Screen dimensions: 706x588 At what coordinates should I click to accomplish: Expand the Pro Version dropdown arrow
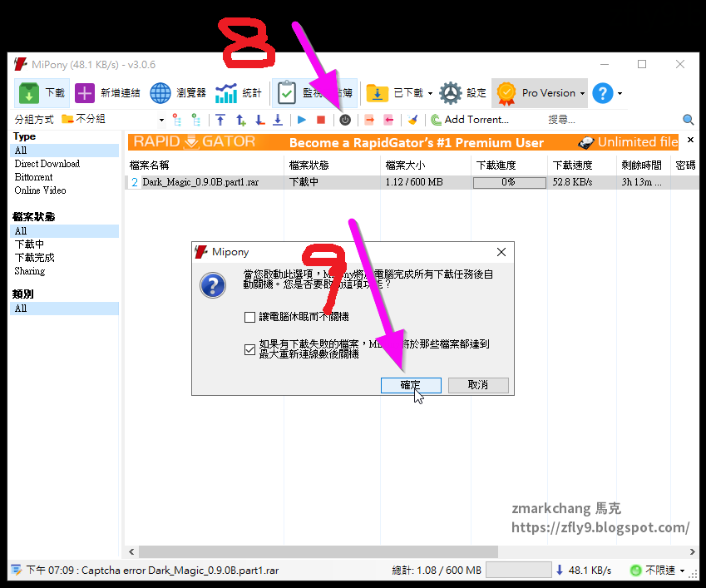(582, 94)
